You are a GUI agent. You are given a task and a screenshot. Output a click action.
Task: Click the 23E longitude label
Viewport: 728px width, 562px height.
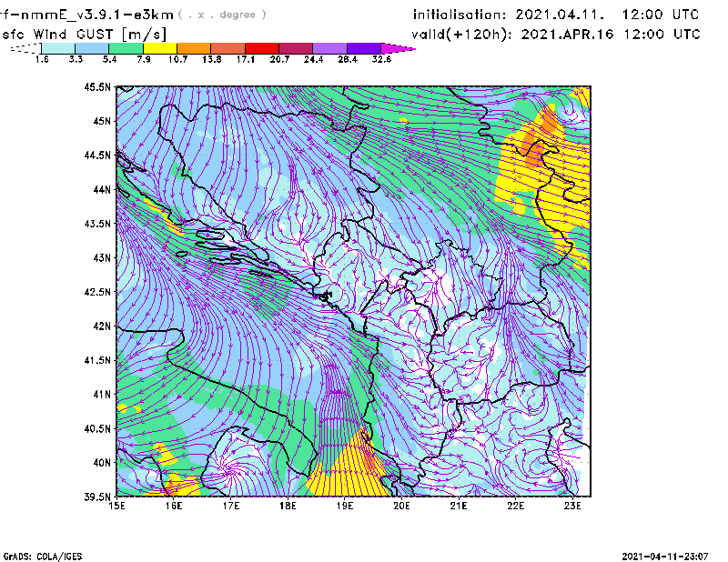572,506
